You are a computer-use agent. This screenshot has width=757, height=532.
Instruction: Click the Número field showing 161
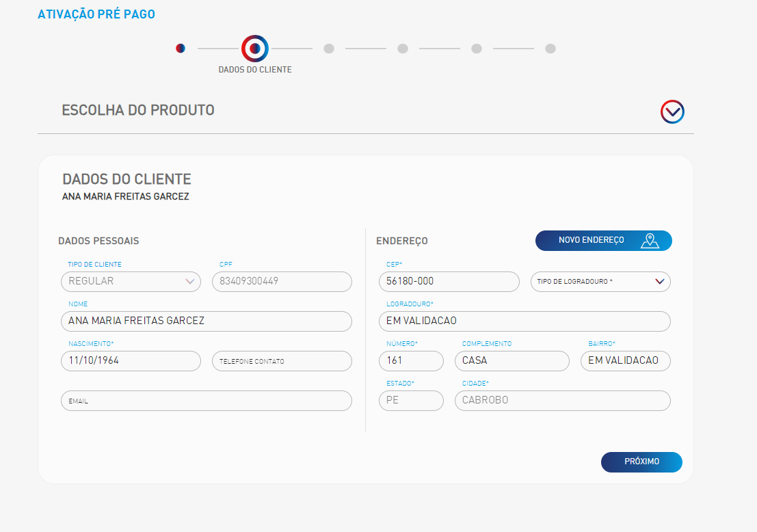tap(412, 360)
